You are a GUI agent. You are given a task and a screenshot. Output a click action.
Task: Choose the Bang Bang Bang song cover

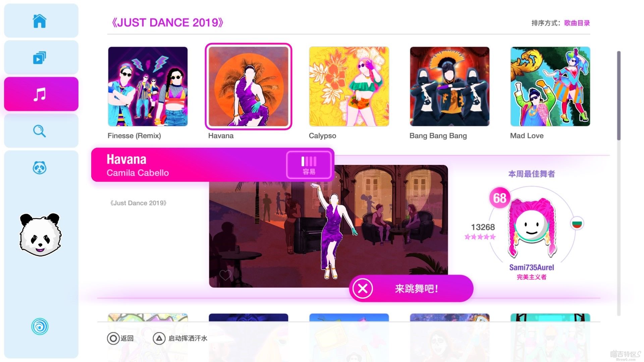(x=450, y=86)
